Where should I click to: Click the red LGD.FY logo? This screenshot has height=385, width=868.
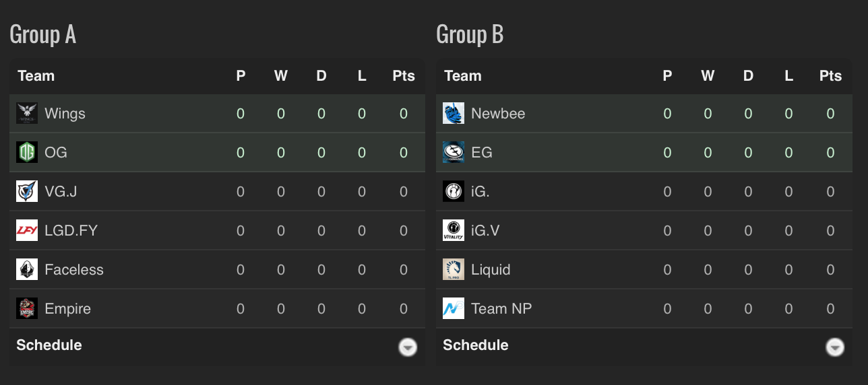tap(27, 231)
